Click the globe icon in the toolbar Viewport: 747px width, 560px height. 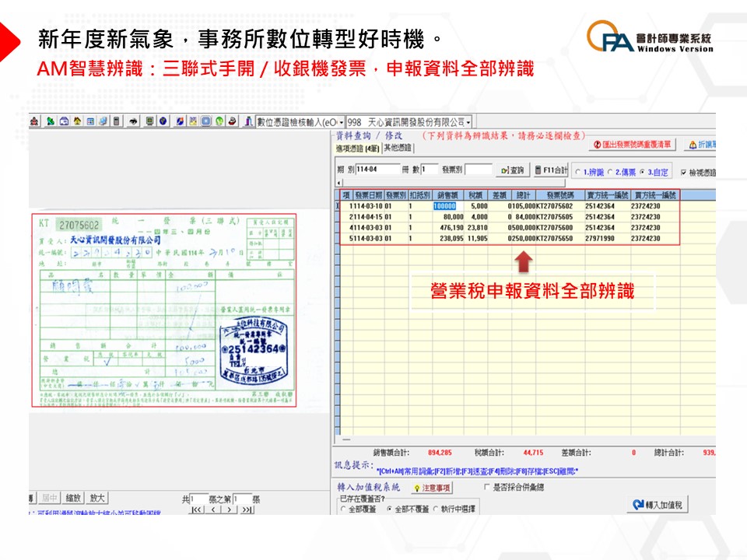(163, 121)
